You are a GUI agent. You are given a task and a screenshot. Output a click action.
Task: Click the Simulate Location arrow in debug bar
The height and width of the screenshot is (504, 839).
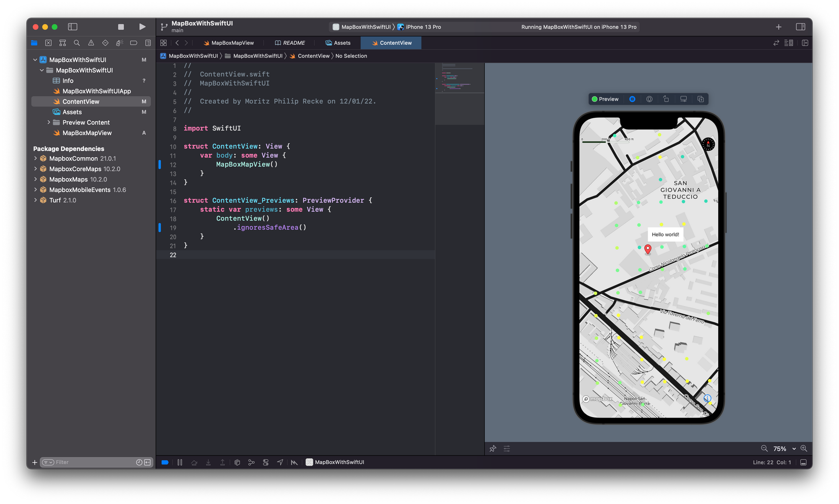tap(280, 462)
